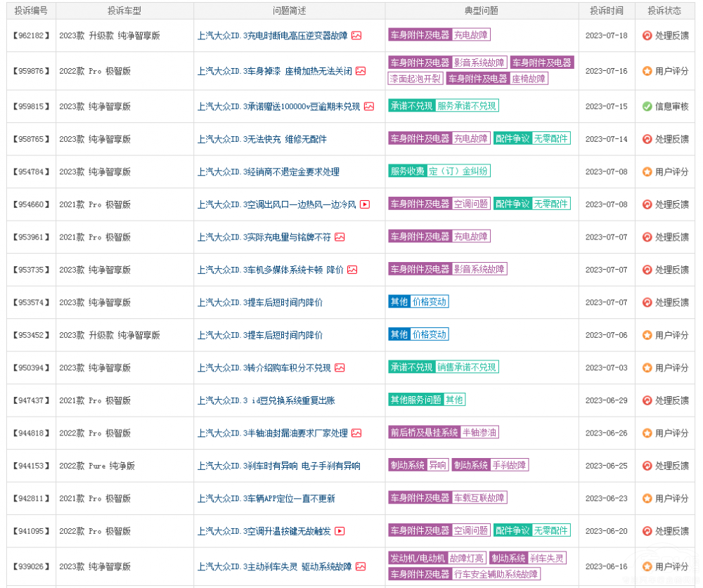Click the 定（订）金纠纷 tag
Viewport: 703px width, 588px height.
pyautogui.click(x=458, y=171)
